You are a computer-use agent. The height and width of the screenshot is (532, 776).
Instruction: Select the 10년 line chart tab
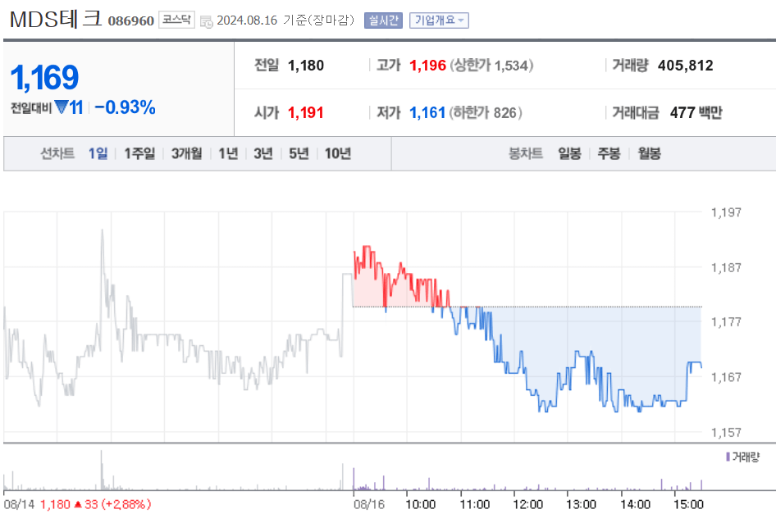337,154
